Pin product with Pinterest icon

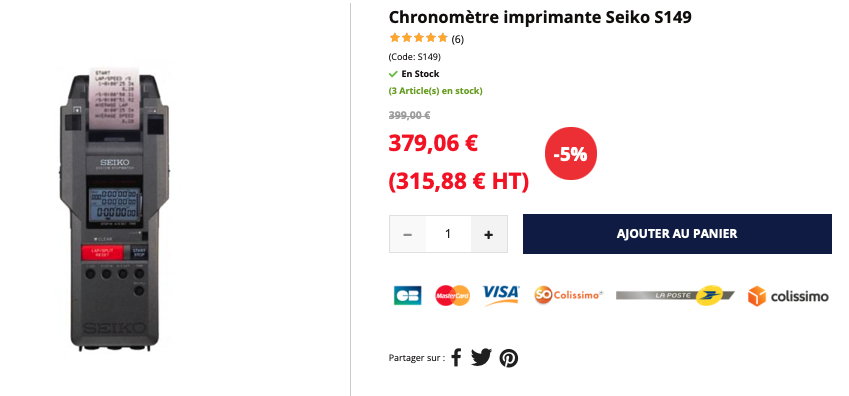click(508, 358)
